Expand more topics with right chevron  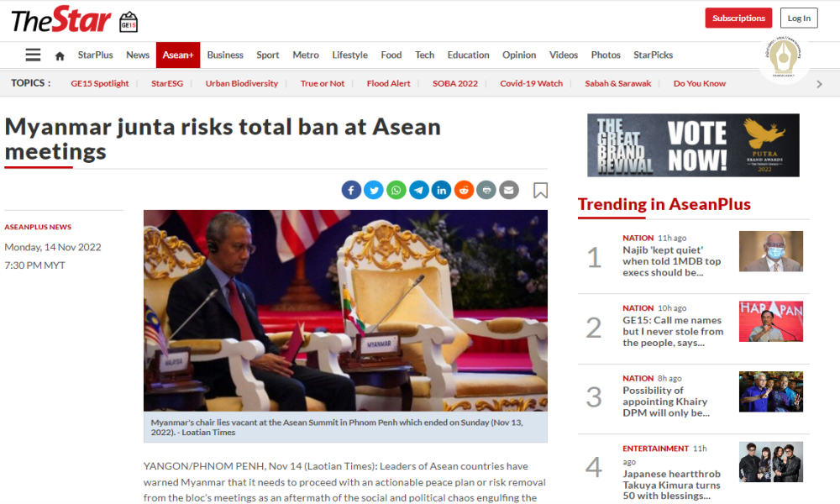tap(819, 84)
